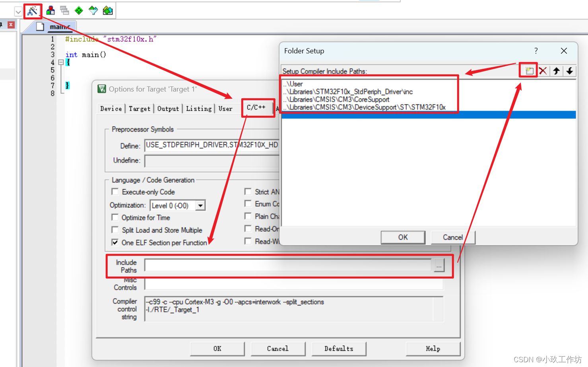
Task: Switch to the User tab
Action: tap(225, 109)
